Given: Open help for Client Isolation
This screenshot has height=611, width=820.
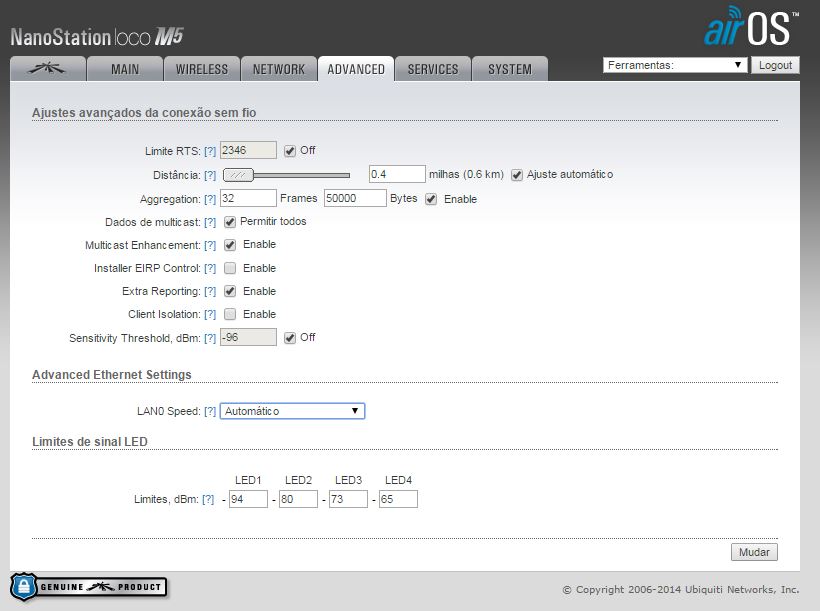Looking at the screenshot, I should click(x=210, y=314).
